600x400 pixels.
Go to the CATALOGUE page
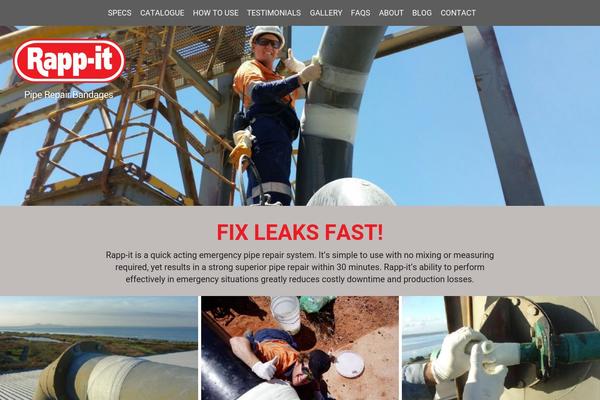[x=162, y=13]
